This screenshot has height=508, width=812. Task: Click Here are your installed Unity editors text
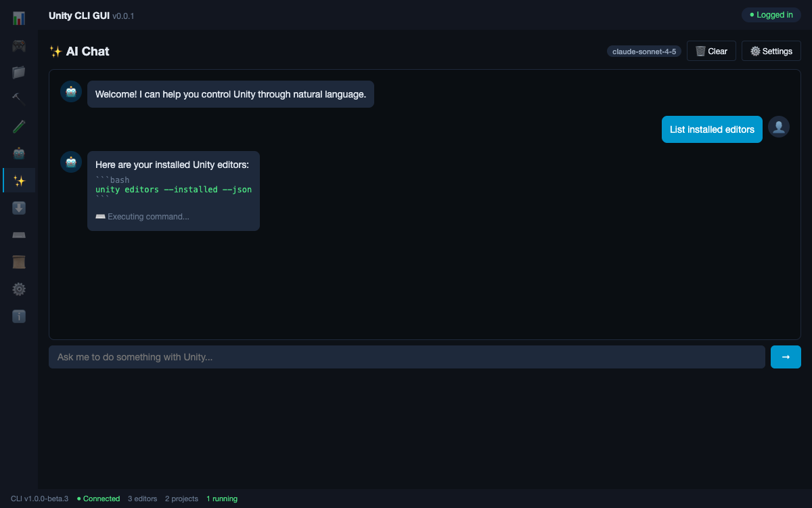[173, 165]
